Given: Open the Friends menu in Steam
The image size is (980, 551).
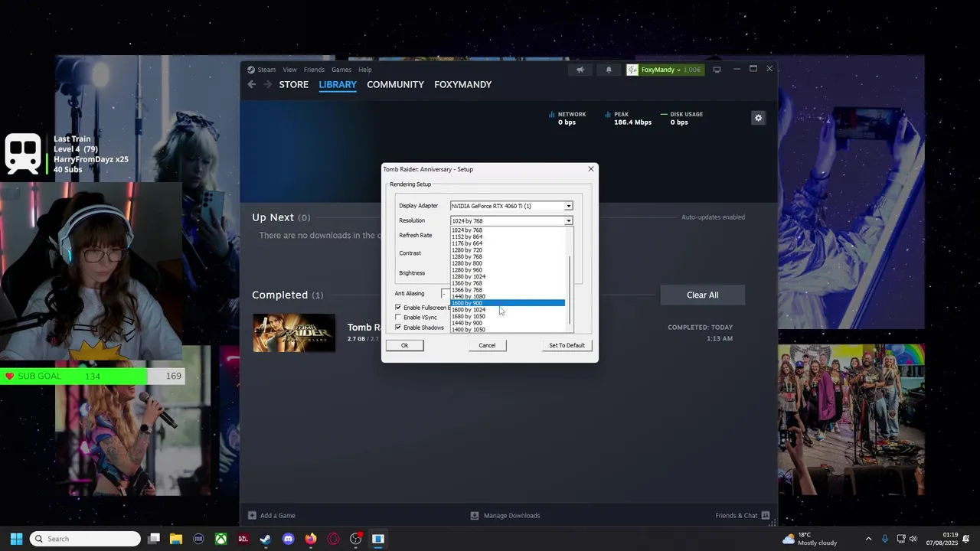Looking at the screenshot, I should coord(314,70).
